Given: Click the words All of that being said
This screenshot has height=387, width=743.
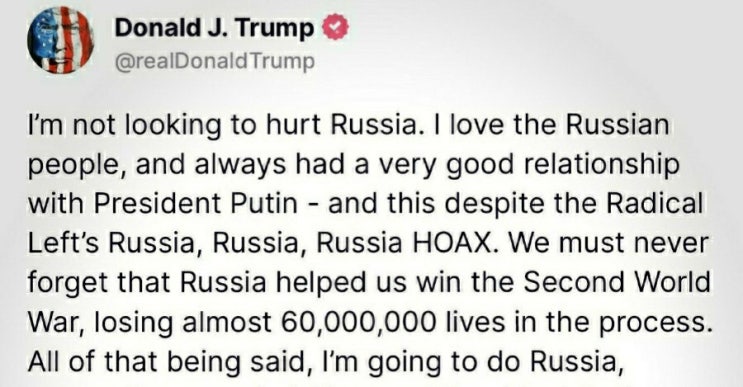Looking at the screenshot, I should pyautogui.click(x=167, y=362).
